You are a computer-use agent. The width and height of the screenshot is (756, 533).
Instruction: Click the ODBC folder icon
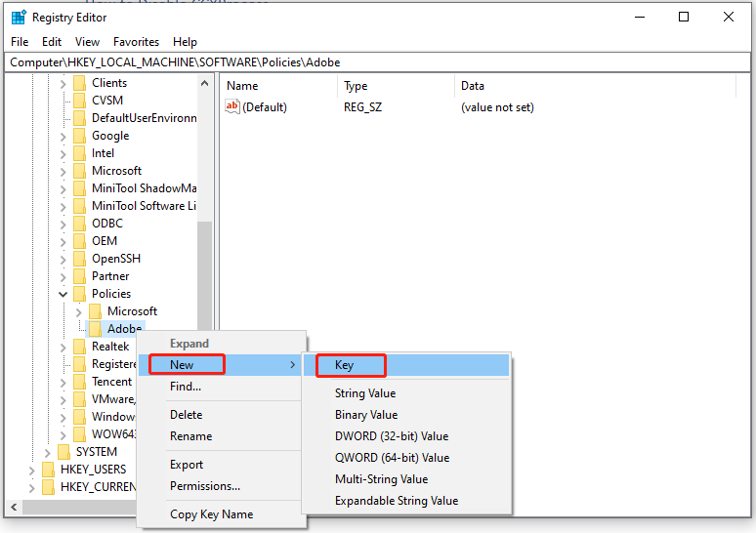pos(79,224)
